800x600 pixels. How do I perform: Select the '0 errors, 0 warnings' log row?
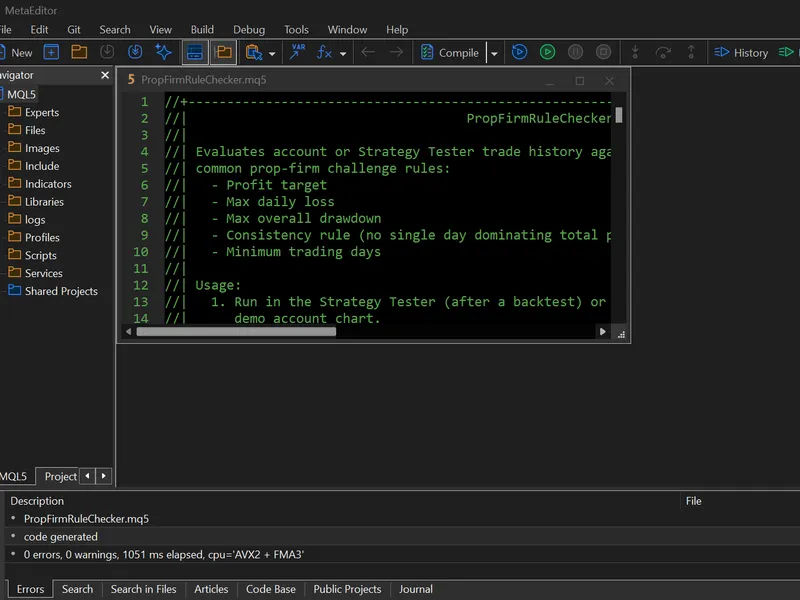(402, 555)
